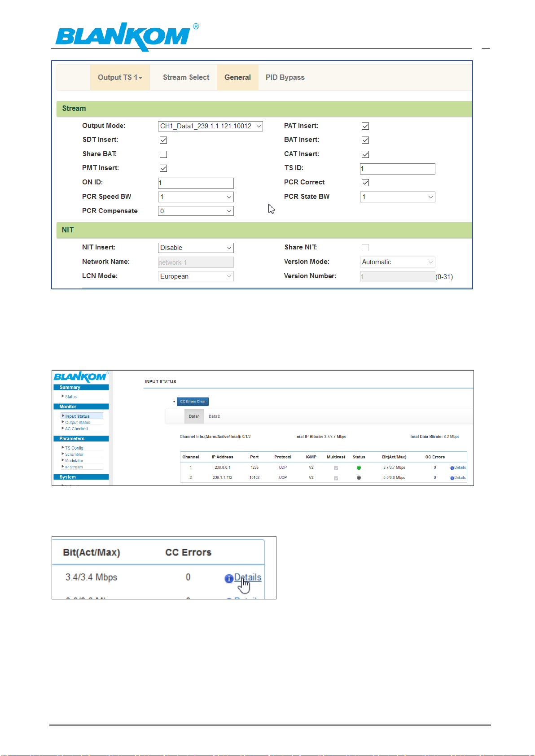
Task: Open TS Config in the sidebar
Action: [x=74, y=448]
